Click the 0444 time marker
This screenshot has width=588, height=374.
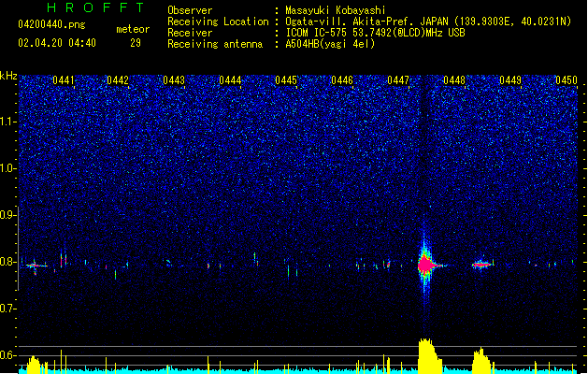pos(230,80)
